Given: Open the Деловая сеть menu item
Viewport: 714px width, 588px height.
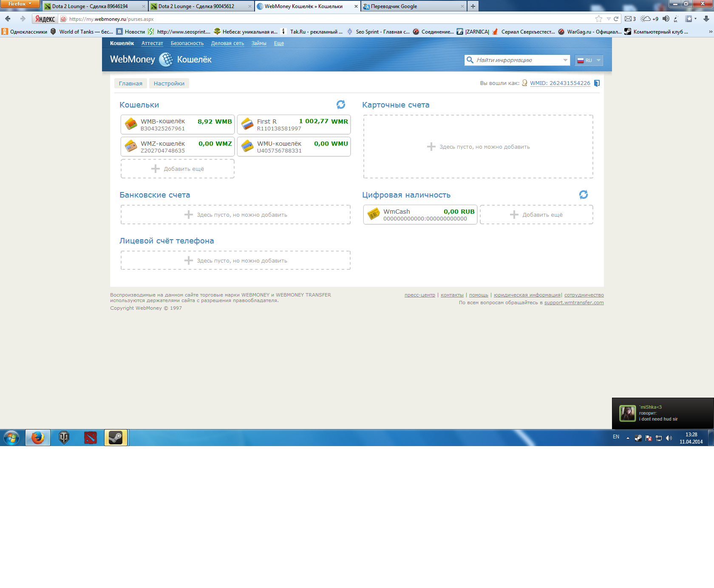Looking at the screenshot, I should click(227, 43).
